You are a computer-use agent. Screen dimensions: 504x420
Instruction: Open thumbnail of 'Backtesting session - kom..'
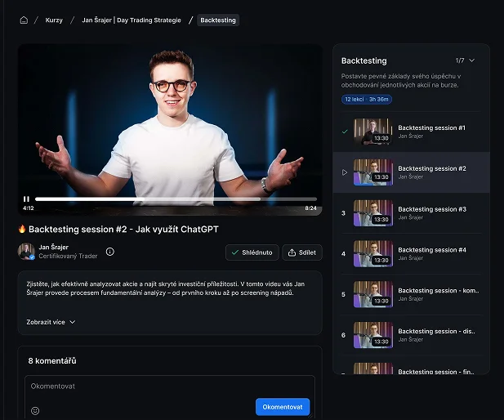coord(373,294)
